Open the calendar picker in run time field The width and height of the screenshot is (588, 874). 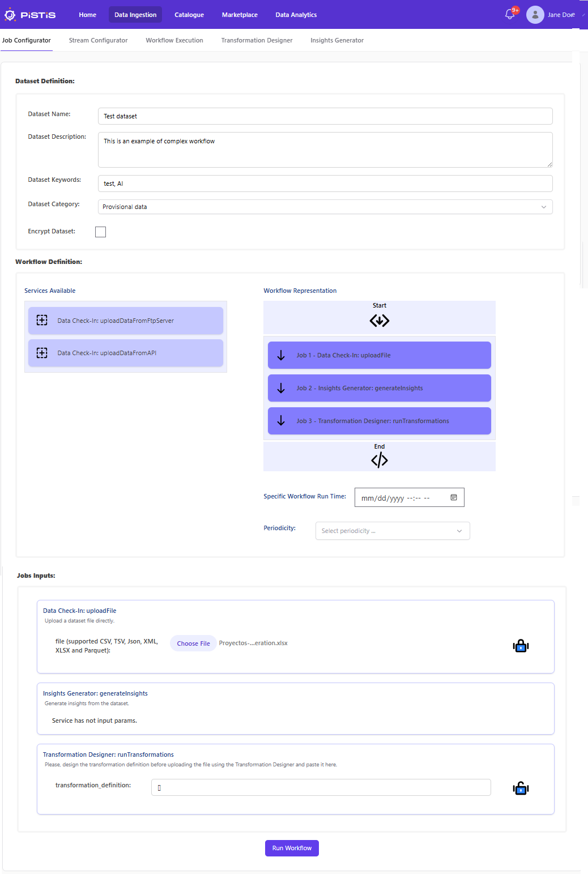(x=454, y=497)
